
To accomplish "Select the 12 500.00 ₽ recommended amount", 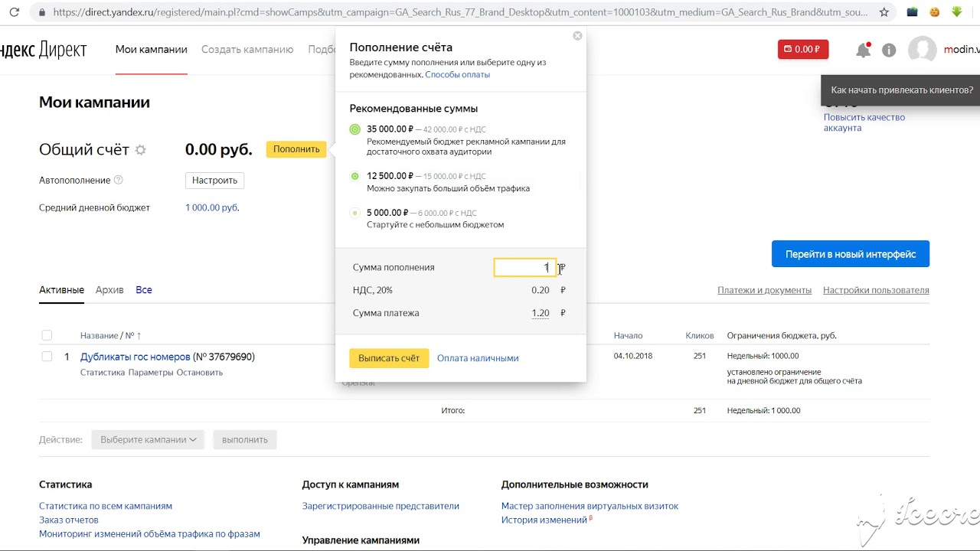I will tap(355, 176).
